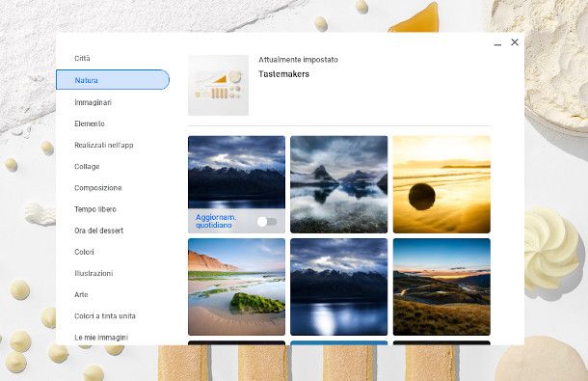The height and width of the screenshot is (381, 588).
Task: Choose the mossy rock beach wallpaper
Action: pos(236,286)
